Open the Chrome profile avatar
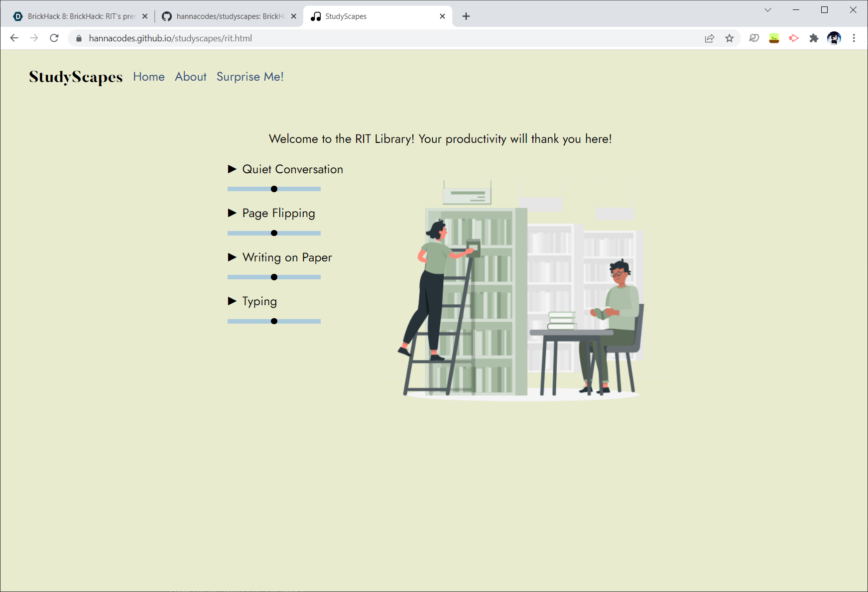The image size is (868, 592). point(834,38)
